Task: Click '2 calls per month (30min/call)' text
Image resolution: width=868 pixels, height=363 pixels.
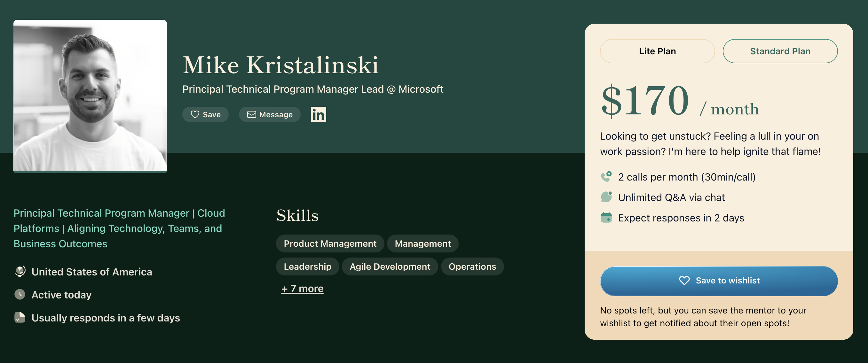Action: click(687, 177)
